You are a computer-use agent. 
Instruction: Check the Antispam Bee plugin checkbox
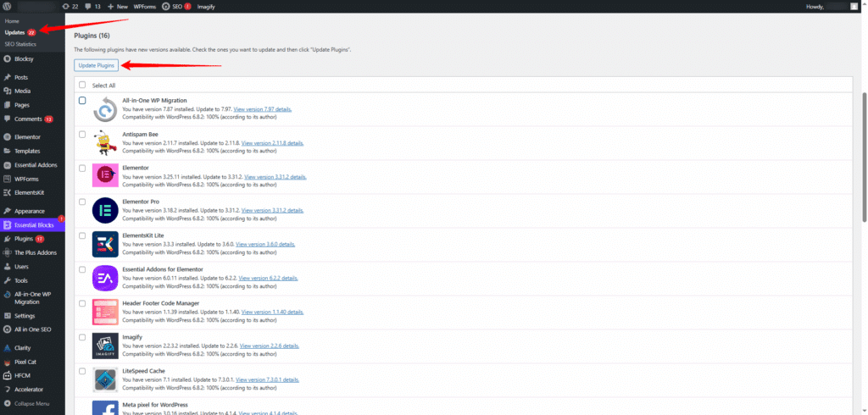(x=82, y=135)
